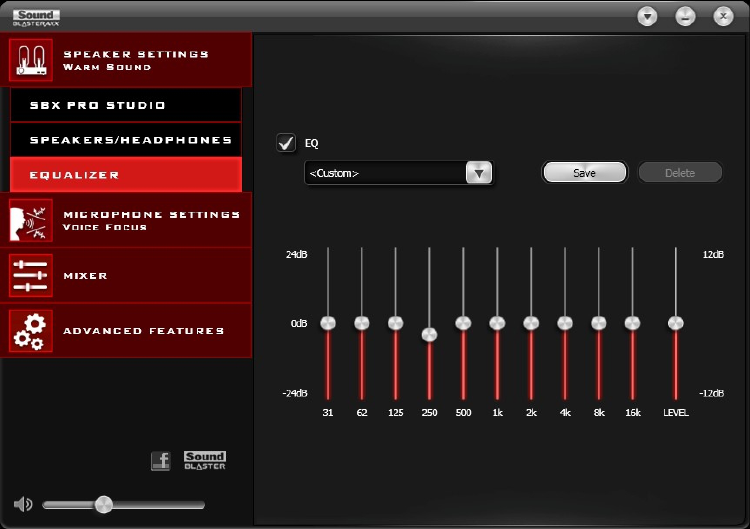750x529 pixels.
Task: Click the 62 Hz band slider knob
Action: (x=362, y=323)
